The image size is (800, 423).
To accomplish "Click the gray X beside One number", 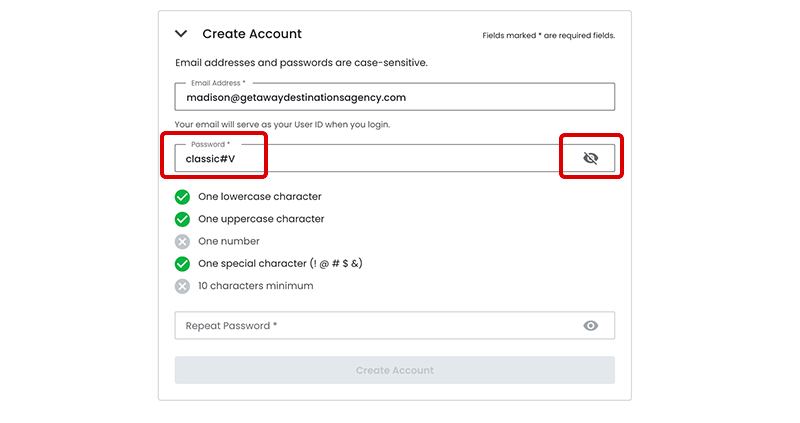I will pyautogui.click(x=182, y=241).
